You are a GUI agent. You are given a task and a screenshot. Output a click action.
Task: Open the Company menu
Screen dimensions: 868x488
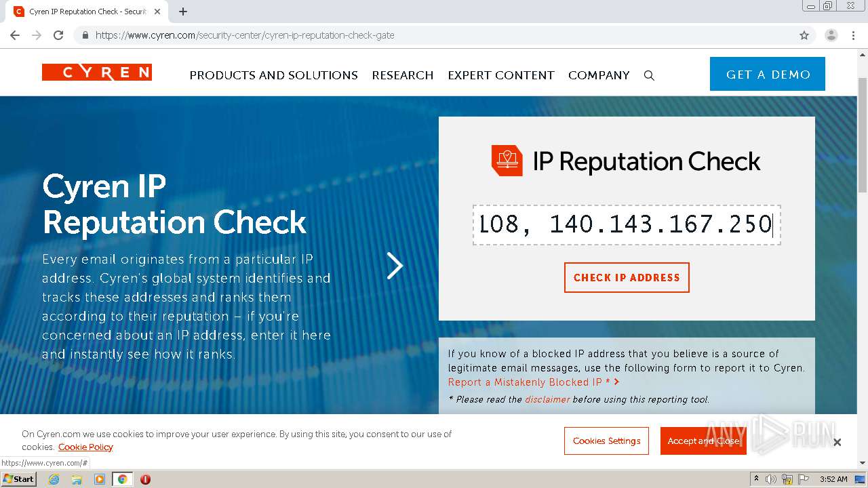(x=599, y=75)
